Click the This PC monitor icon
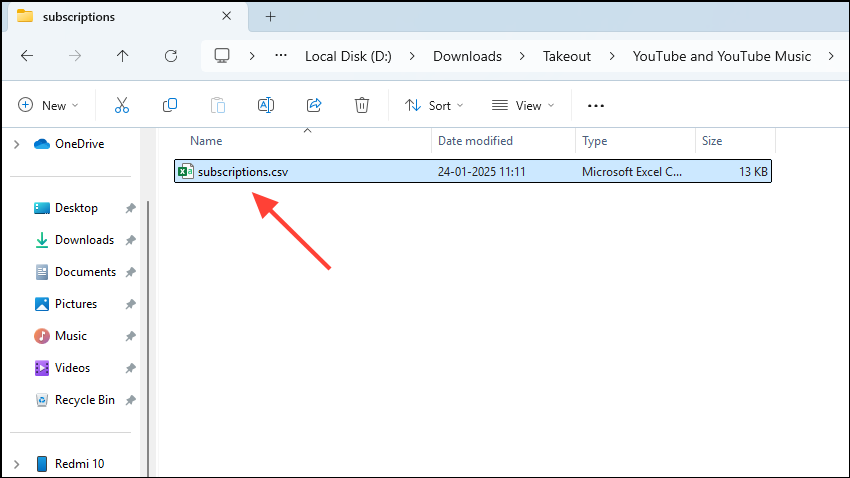 [x=222, y=56]
